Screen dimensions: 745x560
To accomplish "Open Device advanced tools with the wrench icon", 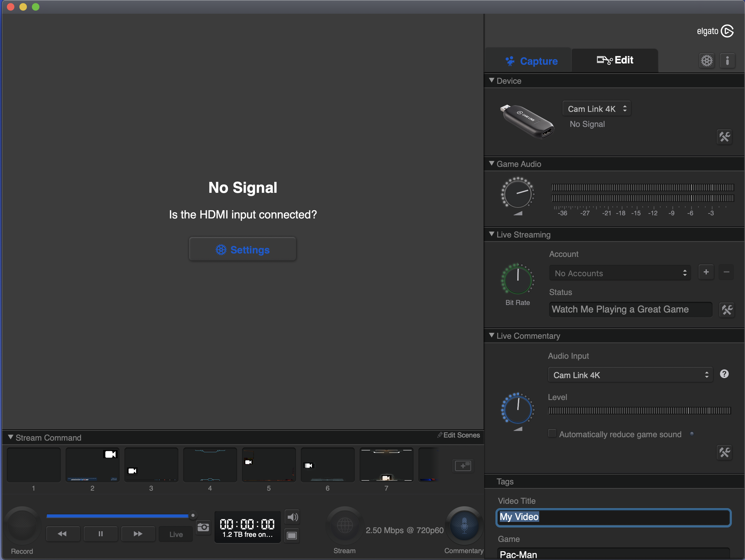I will [725, 137].
